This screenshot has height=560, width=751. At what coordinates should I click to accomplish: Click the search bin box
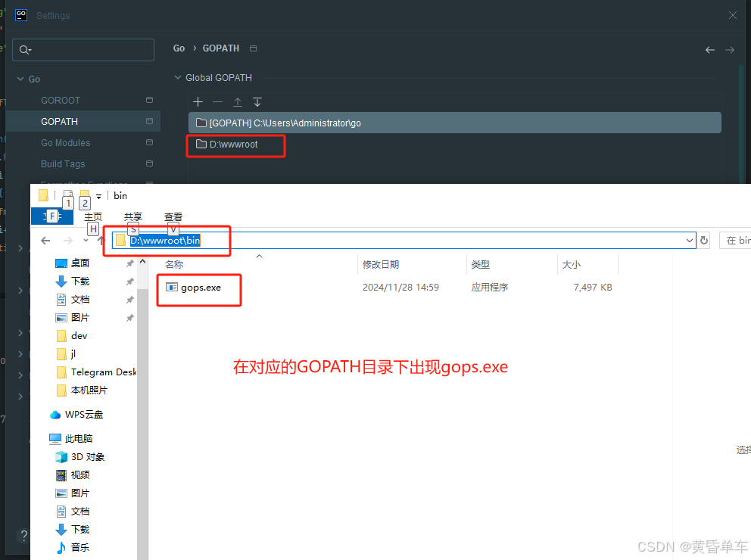[735, 241]
